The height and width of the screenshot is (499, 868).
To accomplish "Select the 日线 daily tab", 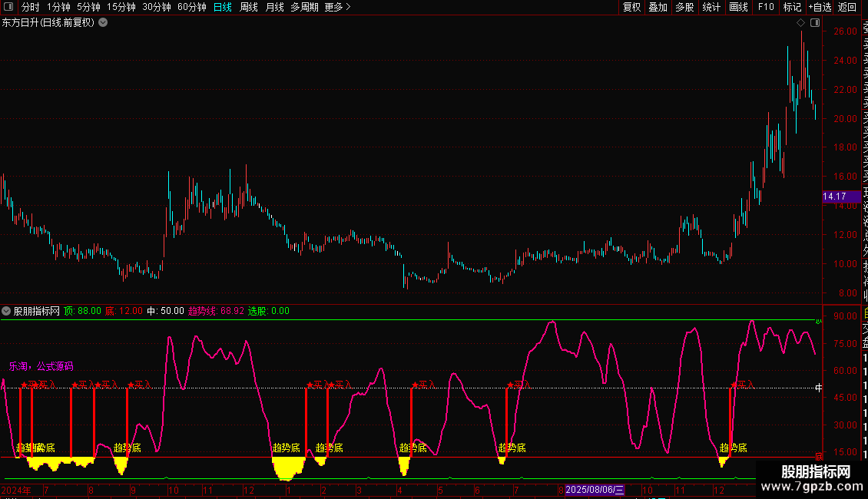I will pos(223,7).
